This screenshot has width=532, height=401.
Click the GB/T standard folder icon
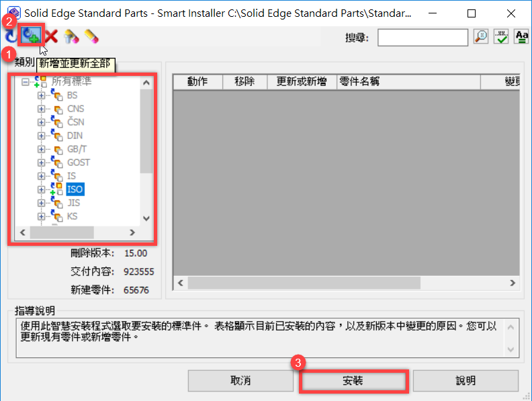pos(58,150)
